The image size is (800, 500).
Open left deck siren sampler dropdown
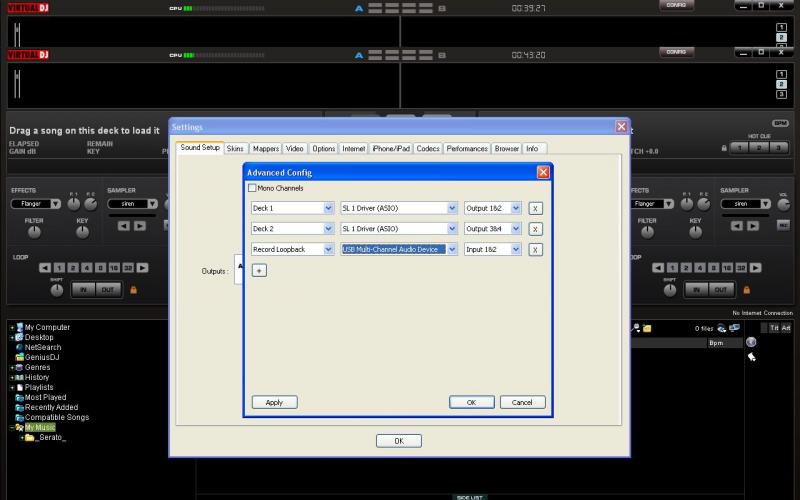click(x=152, y=204)
